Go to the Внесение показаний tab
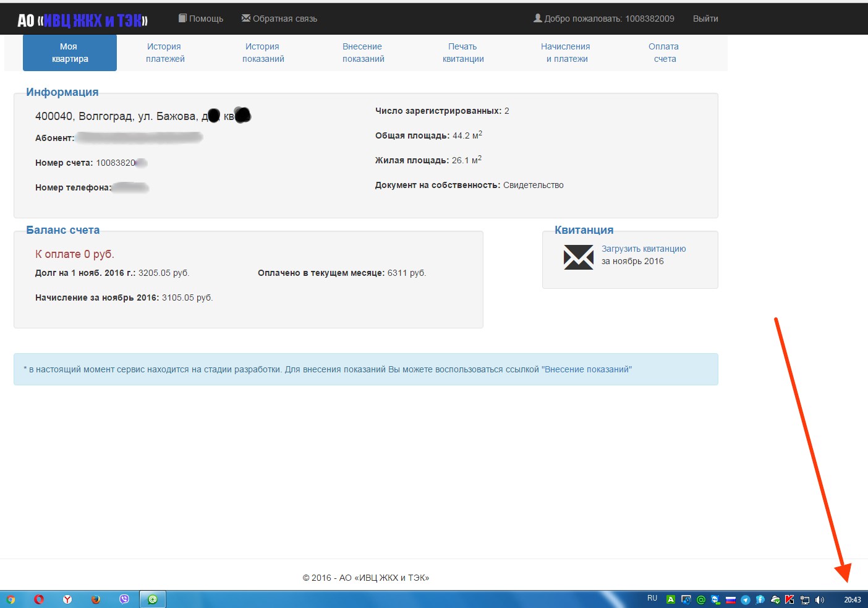The image size is (868, 608). coord(363,53)
